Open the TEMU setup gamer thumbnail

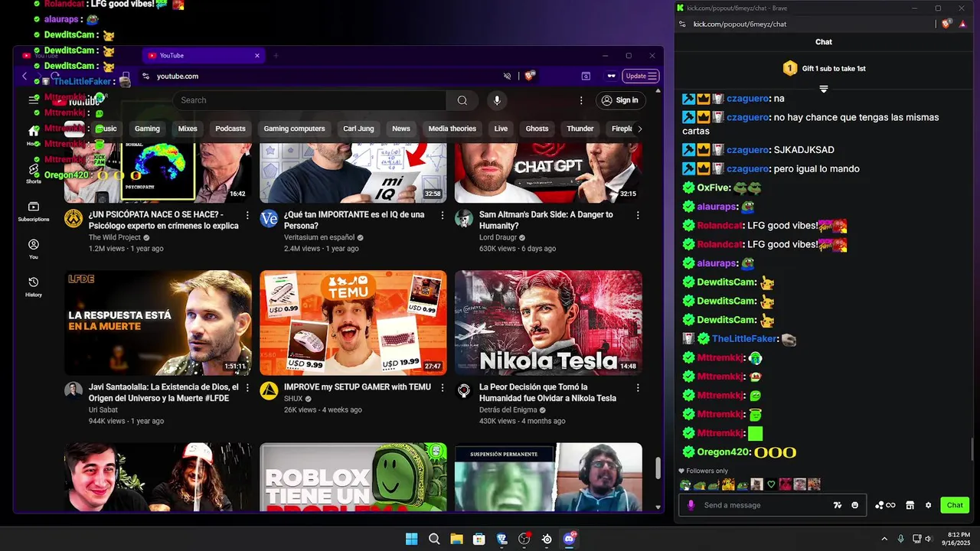pyautogui.click(x=353, y=322)
